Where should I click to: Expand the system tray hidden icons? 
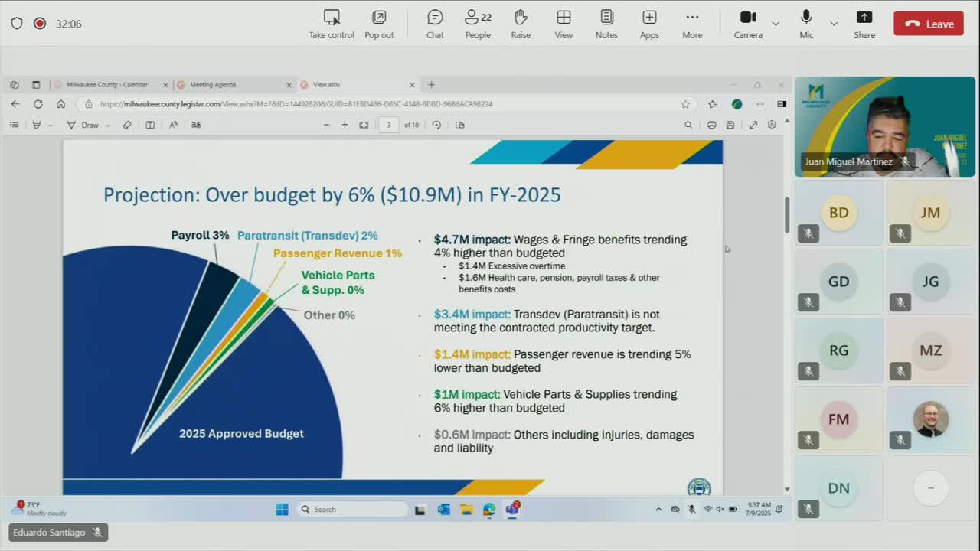[x=658, y=509]
